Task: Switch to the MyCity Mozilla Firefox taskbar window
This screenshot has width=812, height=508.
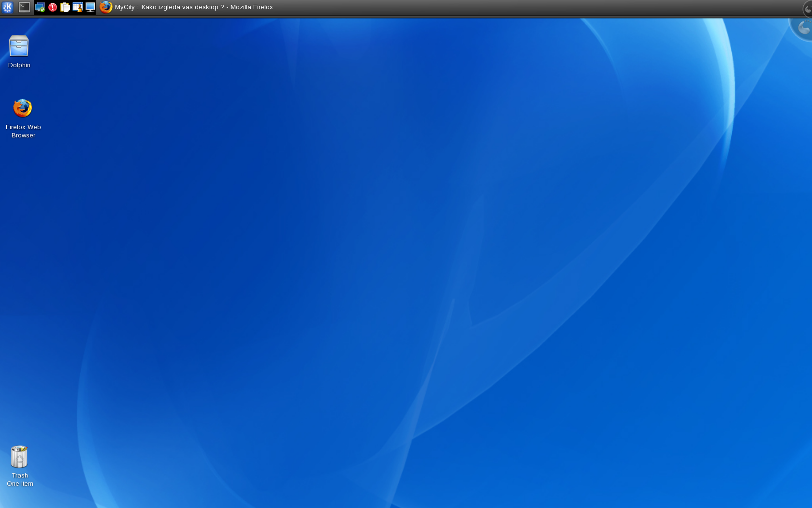Action: 187,7
